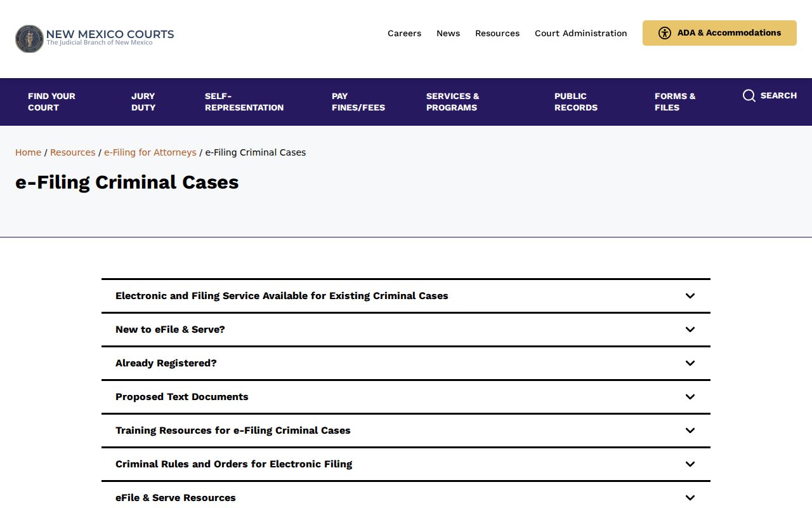Open the Resources link in top header
Viewport: 812px width, 508px height.
(497, 33)
